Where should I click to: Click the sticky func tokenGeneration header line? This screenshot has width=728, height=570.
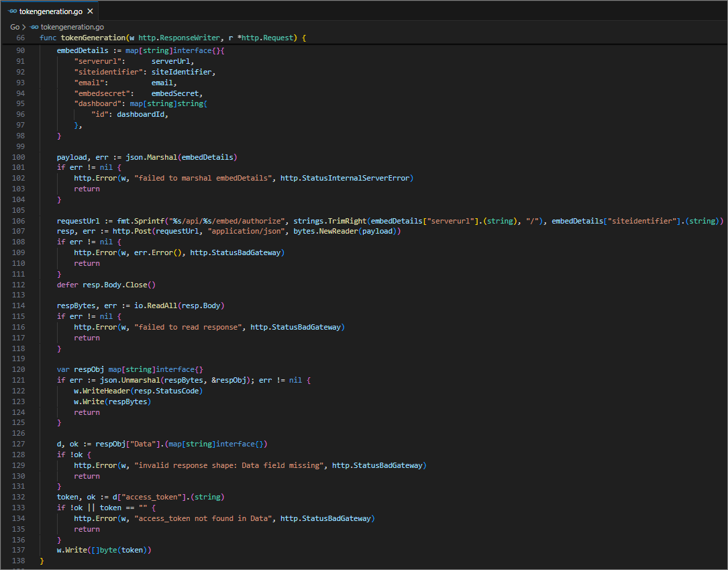coord(172,38)
